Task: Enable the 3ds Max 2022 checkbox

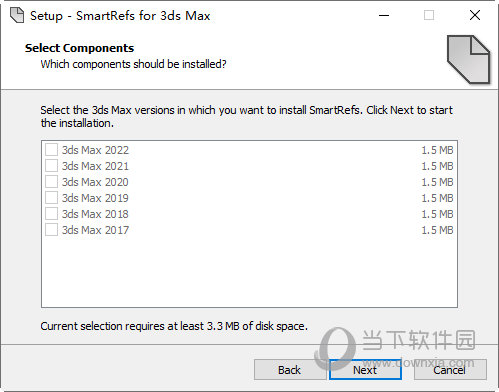Action: click(x=51, y=150)
